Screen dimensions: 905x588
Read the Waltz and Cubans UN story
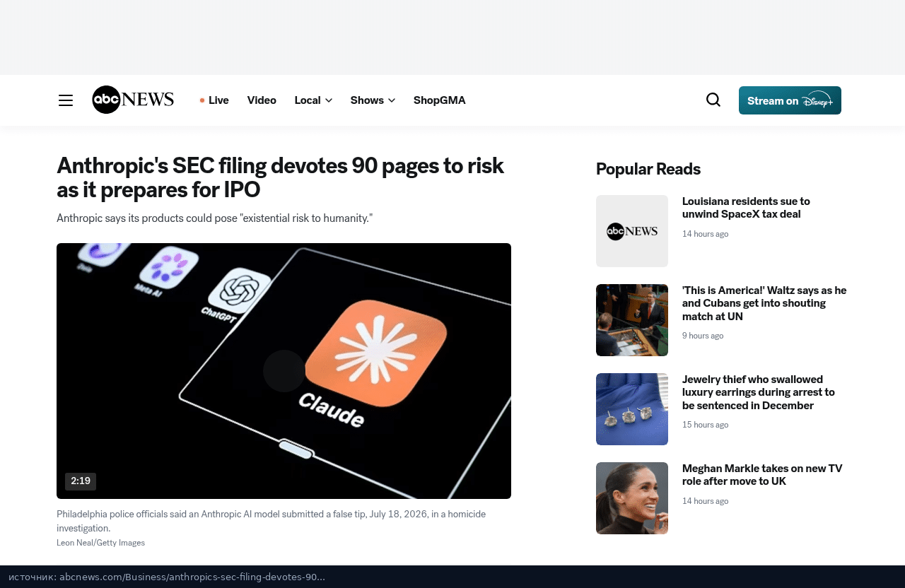(x=764, y=303)
